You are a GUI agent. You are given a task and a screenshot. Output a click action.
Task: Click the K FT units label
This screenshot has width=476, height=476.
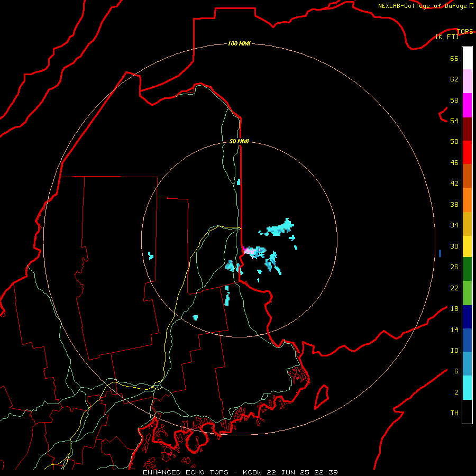447,37
